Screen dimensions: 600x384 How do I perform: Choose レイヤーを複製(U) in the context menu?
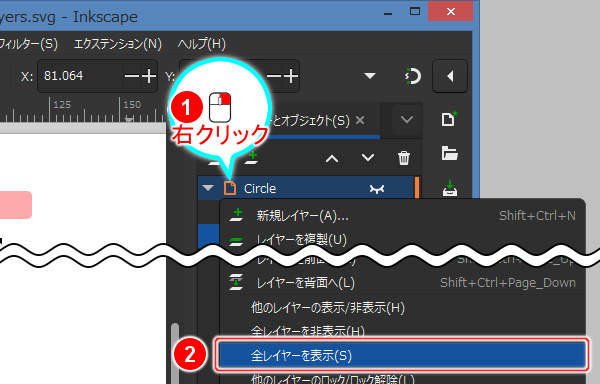(x=403, y=239)
